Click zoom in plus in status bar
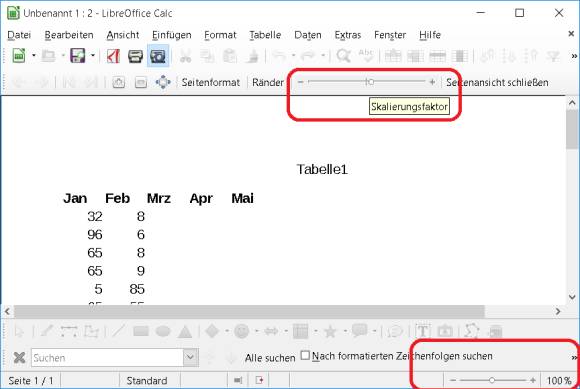This screenshot has height=389, width=580. coord(533,380)
